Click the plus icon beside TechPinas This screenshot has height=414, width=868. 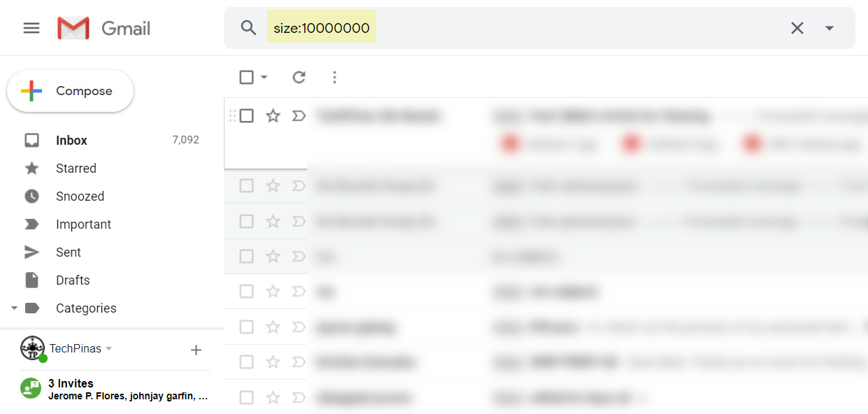(196, 350)
